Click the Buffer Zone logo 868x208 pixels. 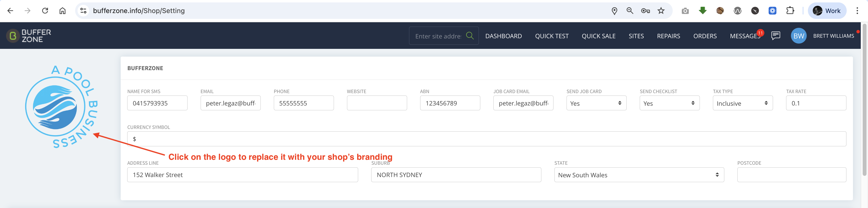pyautogui.click(x=29, y=36)
